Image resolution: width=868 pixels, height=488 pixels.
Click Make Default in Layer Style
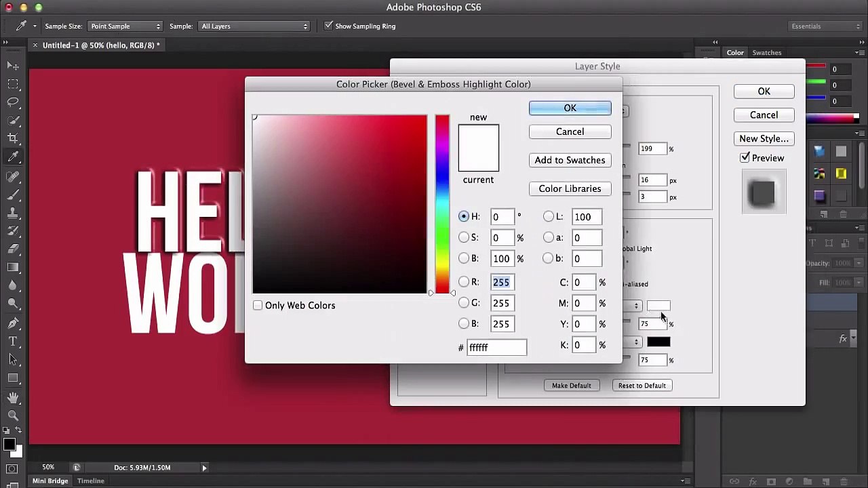click(571, 386)
